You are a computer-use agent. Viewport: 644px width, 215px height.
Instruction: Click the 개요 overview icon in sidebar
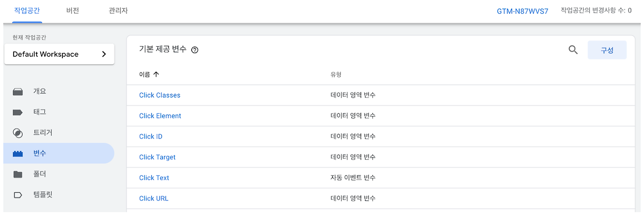[18, 91]
